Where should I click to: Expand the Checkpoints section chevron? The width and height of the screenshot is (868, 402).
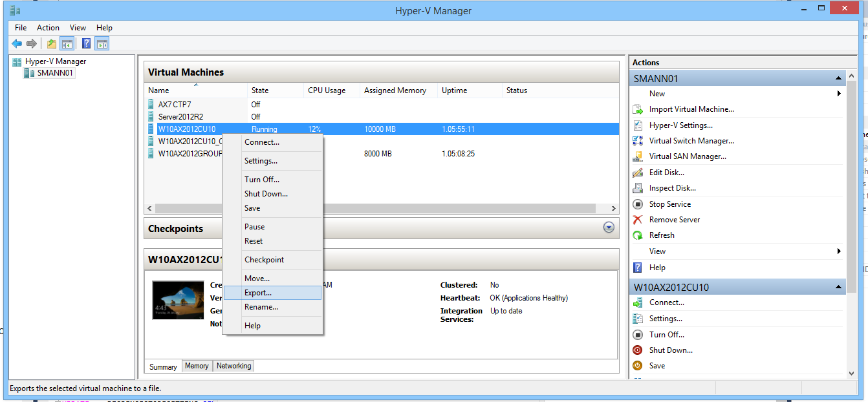[x=608, y=227]
